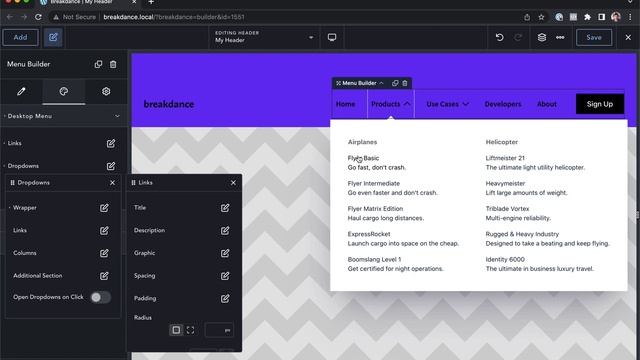This screenshot has width=640, height=360.
Task: Click the Home menu link
Action: click(x=345, y=104)
